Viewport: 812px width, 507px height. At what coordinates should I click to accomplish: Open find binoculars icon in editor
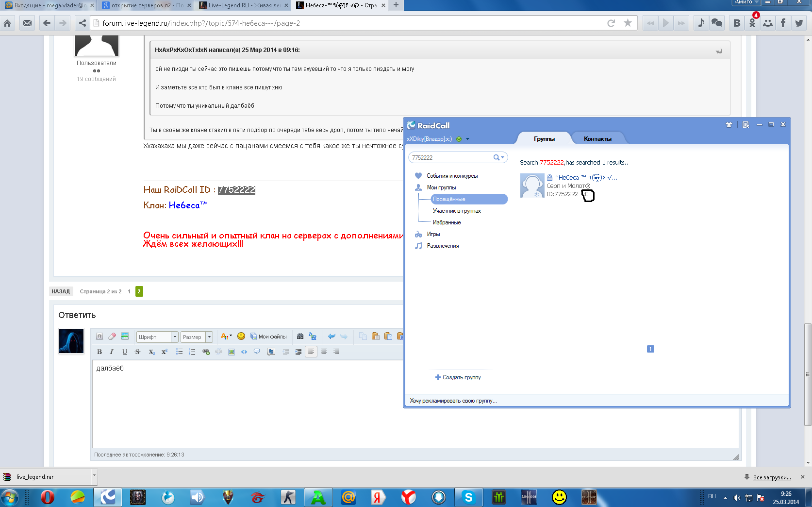pos(300,336)
